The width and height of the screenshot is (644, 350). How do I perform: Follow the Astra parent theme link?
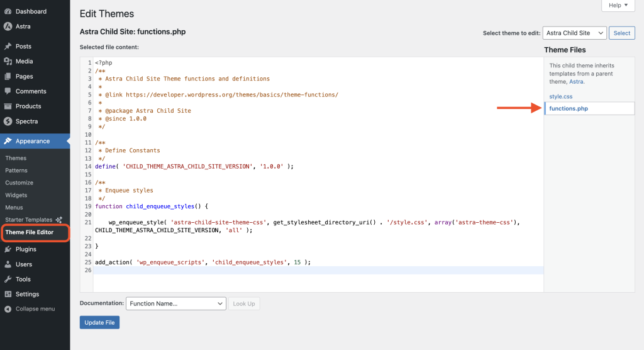pos(576,81)
